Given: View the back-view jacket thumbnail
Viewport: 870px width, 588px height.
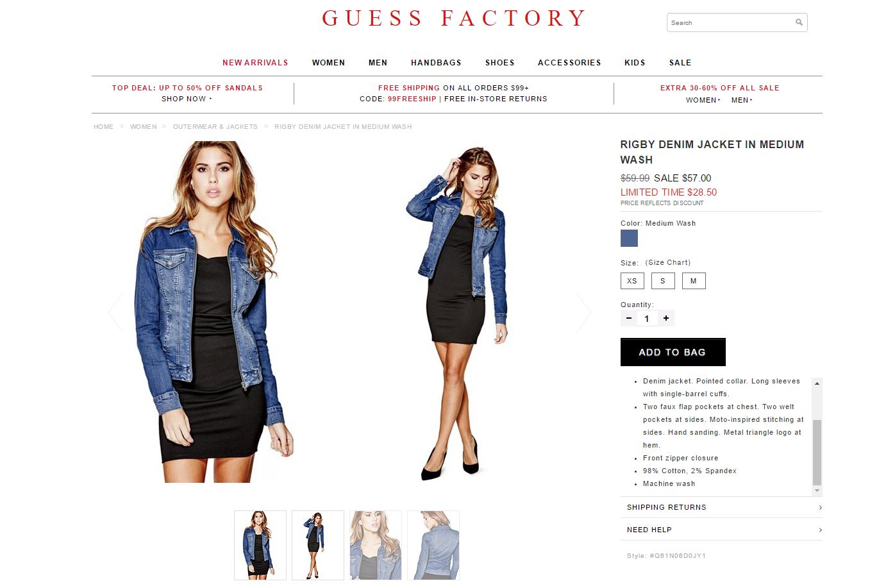Looking at the screenshot, I should click(433, 545).
